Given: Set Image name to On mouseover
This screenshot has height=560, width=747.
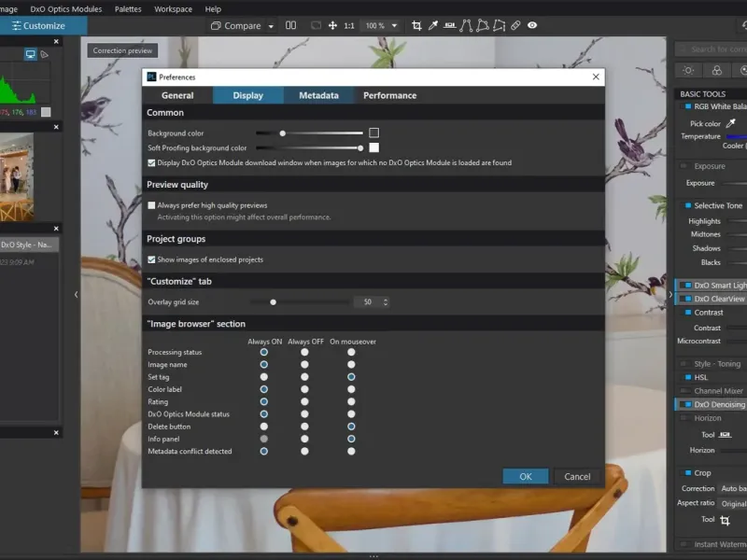Looking at the screenshot, I should 351,365.
